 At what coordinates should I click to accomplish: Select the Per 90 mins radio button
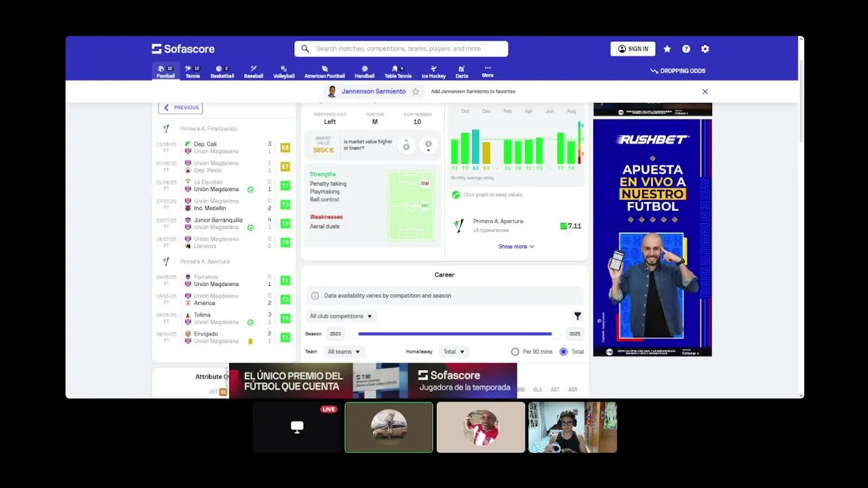click(515, 352)
